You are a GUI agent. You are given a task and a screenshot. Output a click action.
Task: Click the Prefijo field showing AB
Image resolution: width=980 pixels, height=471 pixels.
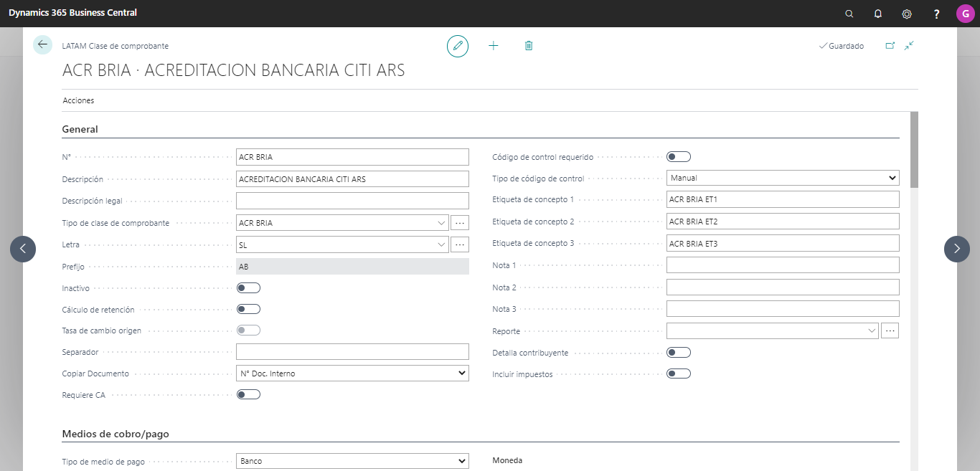[352, 266]
